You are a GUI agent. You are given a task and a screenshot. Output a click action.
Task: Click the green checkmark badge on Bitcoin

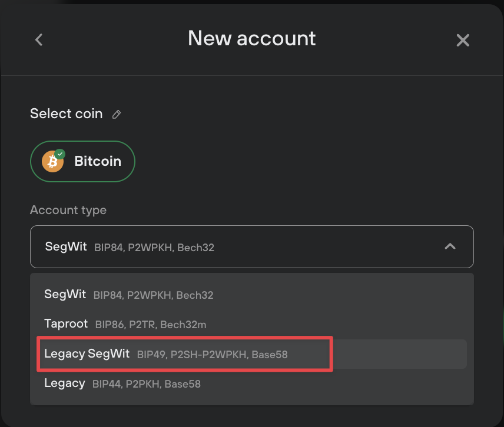point(60,154)
